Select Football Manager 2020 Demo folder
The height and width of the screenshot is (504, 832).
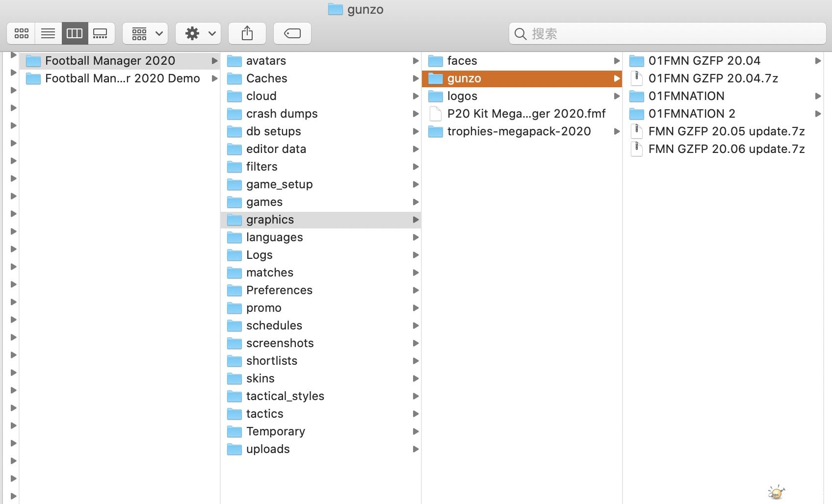(120, 78)
